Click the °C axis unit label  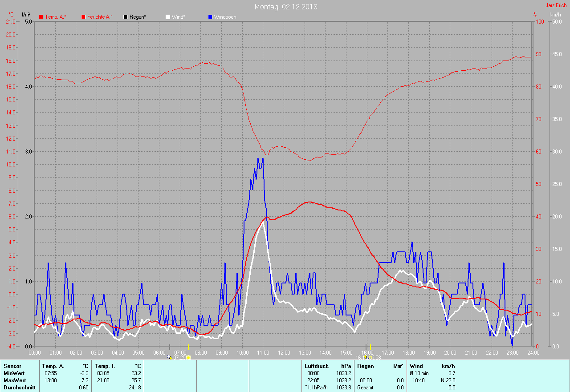(x=11, y=15)
